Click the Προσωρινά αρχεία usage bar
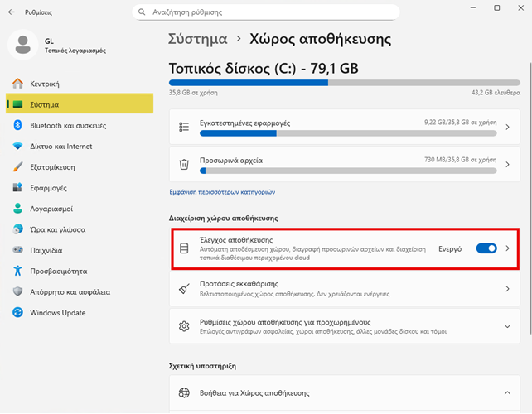This screenshot has height=414, width=532. click(x=348, y=171)
